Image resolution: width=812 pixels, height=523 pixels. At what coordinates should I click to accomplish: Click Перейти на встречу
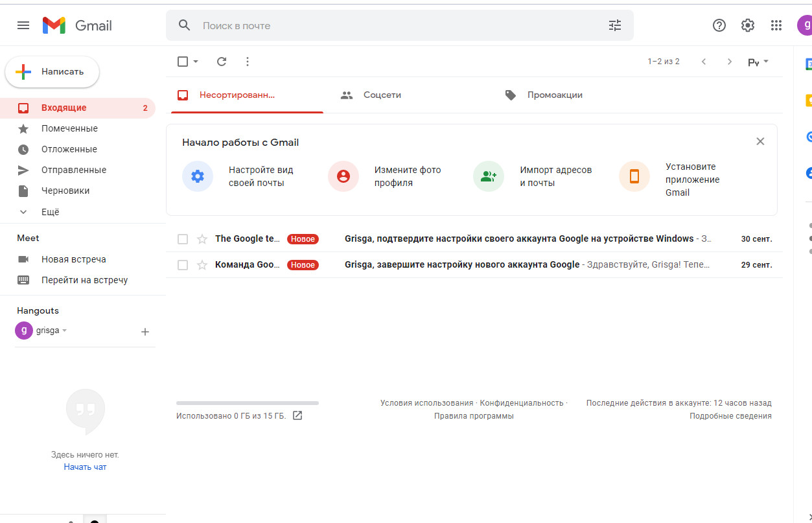(x=84, y=280)
